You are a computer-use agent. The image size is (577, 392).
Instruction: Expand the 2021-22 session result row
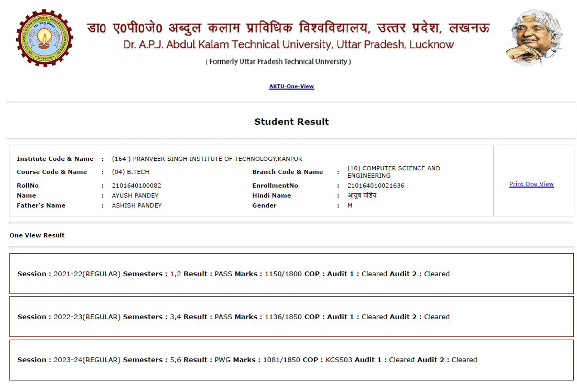pos(291,274)
